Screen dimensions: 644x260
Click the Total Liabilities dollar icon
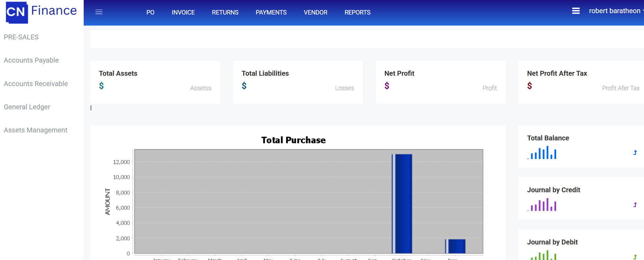tap(244, 86)
